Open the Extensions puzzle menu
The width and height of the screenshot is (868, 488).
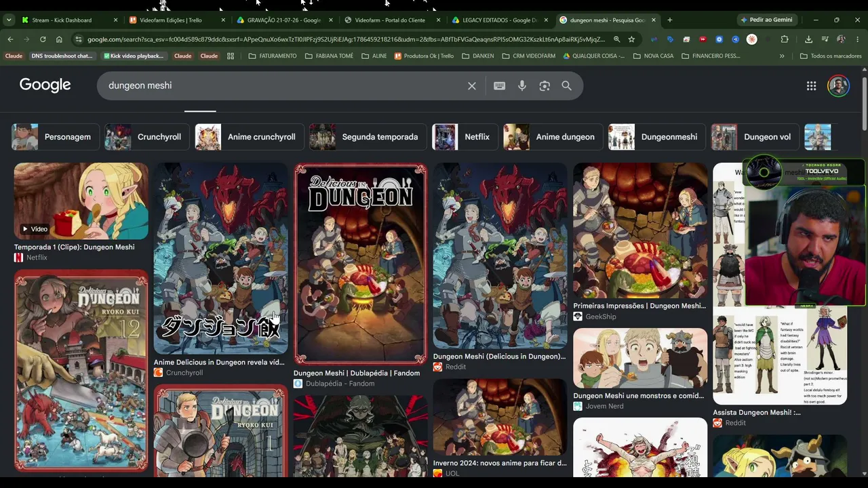tap(785, 39)
